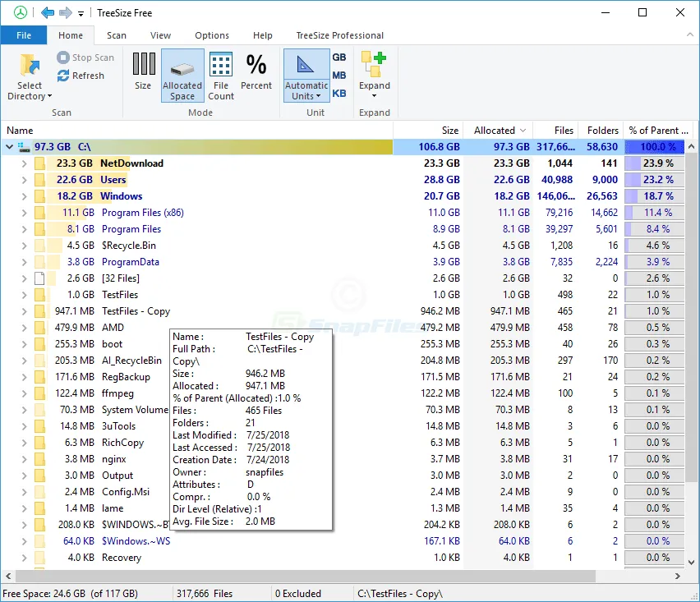The image size is (700, 602).
Task: Open the Select Directory dropdown arrow
Action: (x=49, y=96)
